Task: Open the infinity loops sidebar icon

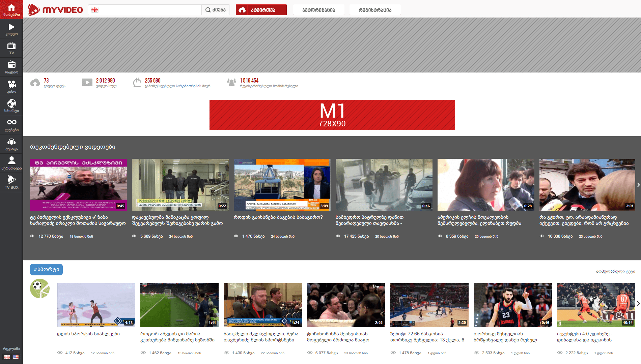Action: coord(11,125)
